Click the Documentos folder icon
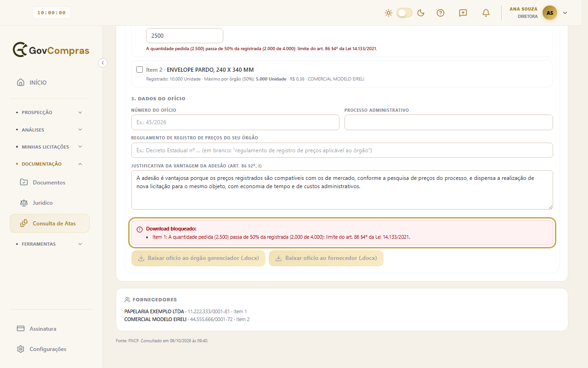Screen dimensions: 588x368 [24, 183]
